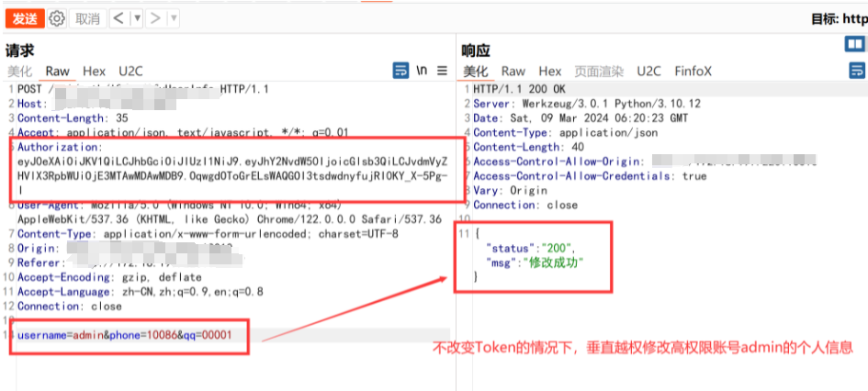This screenshot has height=391, width=868.
Task: Click the Authorization header name in the request
Action: 60,147
